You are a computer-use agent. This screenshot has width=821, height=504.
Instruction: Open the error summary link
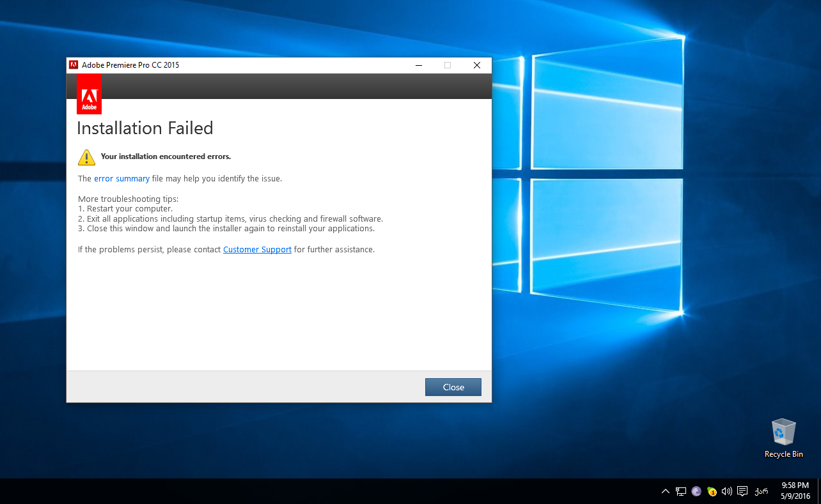tap(121, 179)
